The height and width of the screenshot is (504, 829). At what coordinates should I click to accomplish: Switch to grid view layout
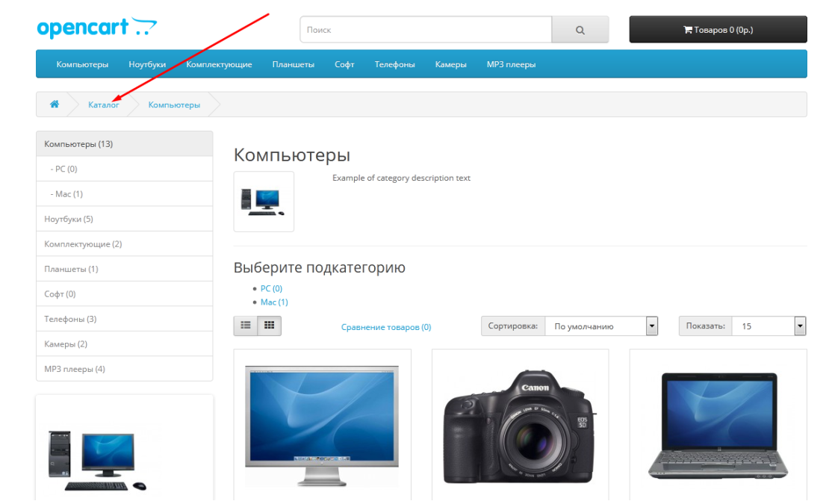click(270, 326)
